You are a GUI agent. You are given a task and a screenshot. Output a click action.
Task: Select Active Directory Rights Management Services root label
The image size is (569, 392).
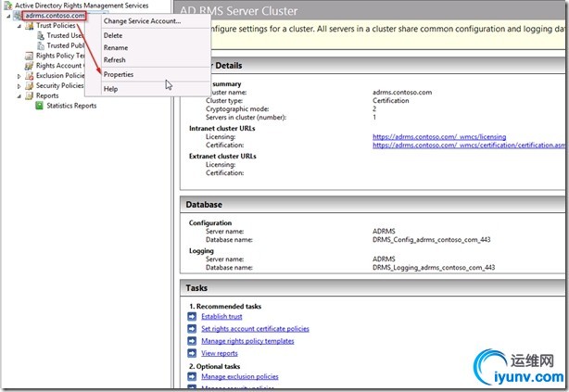[x=82, y=6]
